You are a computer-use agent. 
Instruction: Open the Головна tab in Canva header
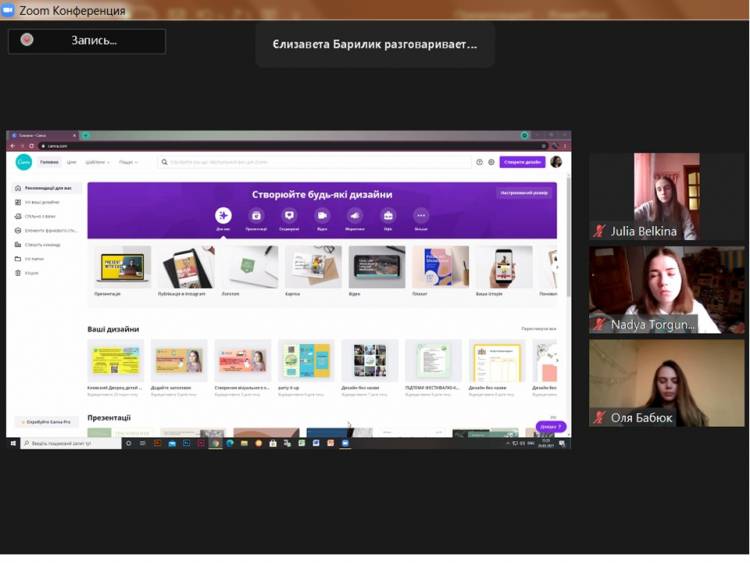[49, 162]
